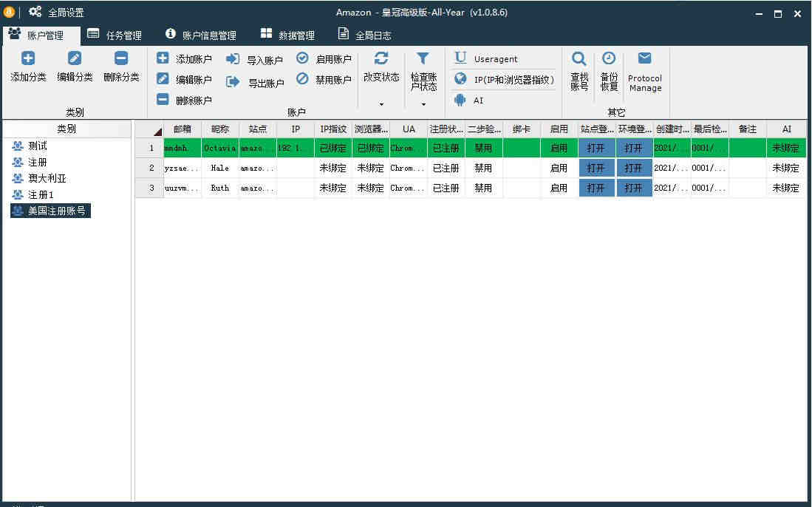Sort by the 昵称 column header
The height and width of the screenshot is (507, 812).
click(x=220, y=129)
